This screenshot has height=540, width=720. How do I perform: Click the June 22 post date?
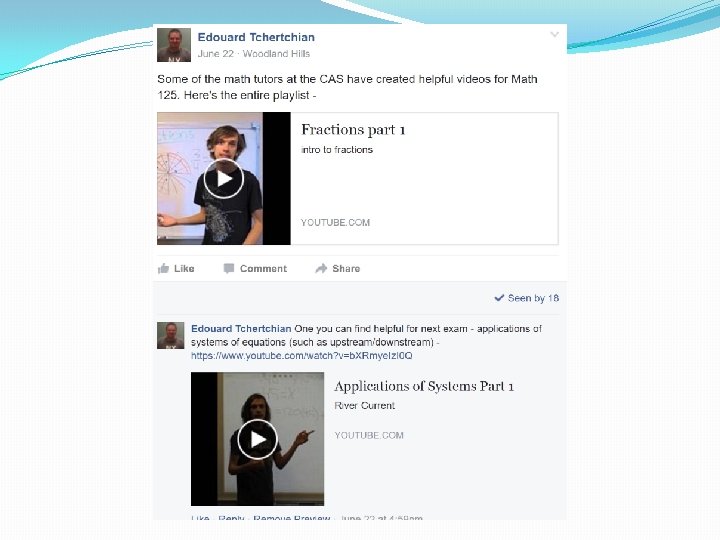tap(215, 54)
